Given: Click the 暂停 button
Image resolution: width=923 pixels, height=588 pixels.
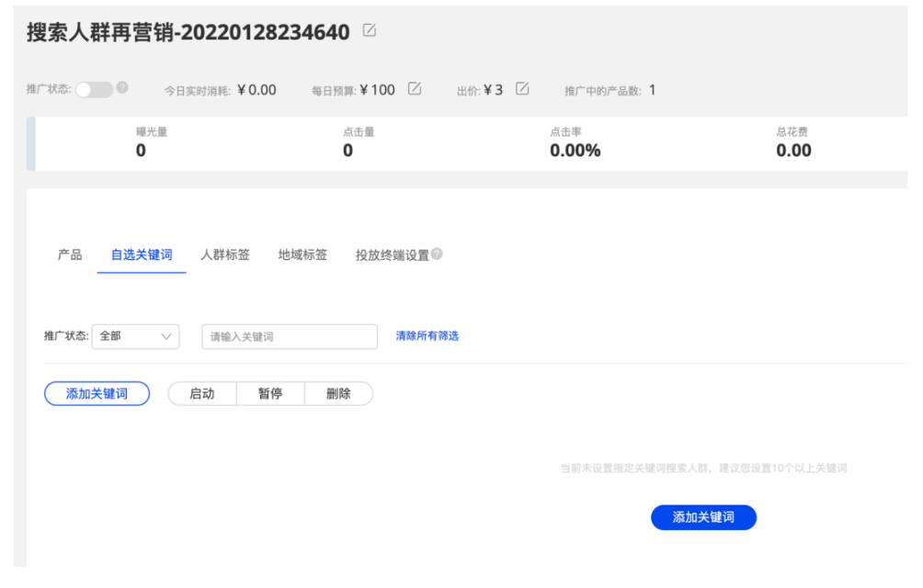Looking at the screenshot, I should click(x=270, y=393).
